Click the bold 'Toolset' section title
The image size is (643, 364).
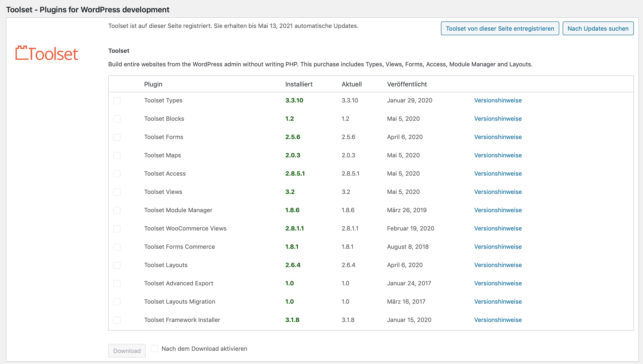(x=119, y=51)
